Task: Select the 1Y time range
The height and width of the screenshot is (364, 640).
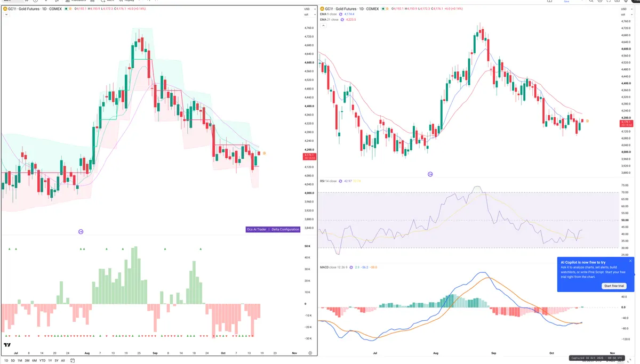Action: pos(50,360)
